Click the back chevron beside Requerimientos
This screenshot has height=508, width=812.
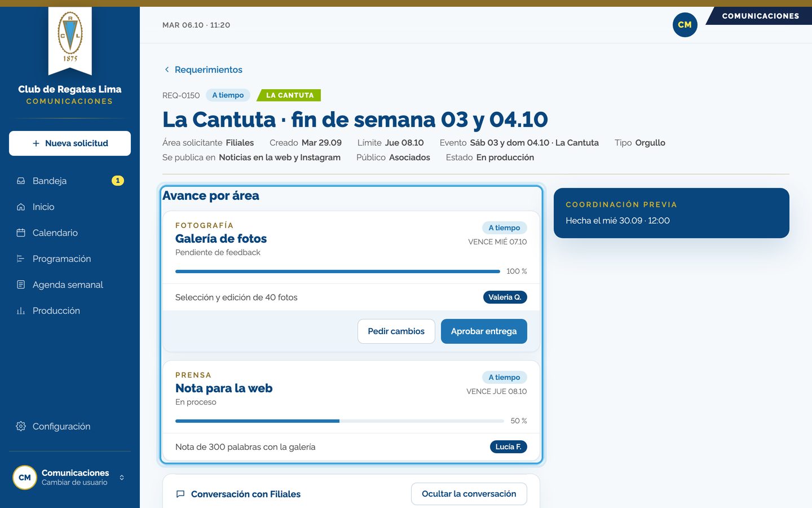(x=167, y=69)
